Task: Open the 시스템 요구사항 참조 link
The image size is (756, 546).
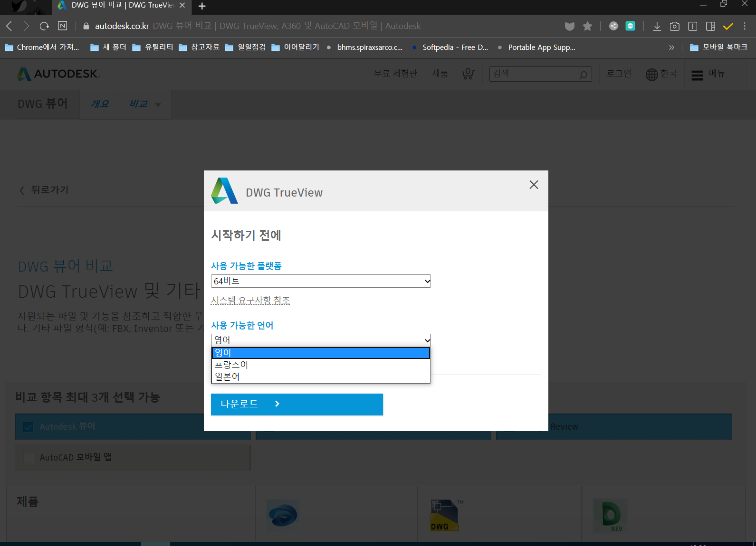Action: pyautogui.click(x=250, y=301)
